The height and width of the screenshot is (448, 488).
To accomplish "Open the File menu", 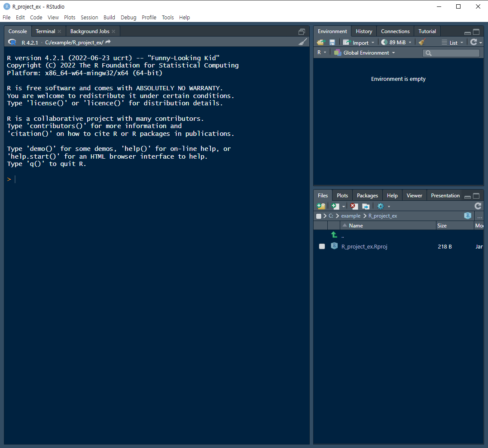I will tap(6, 18).
